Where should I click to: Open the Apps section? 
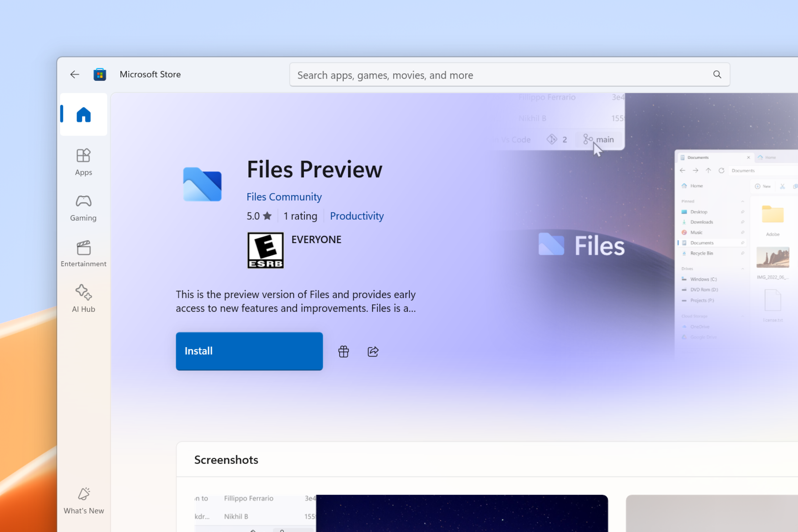click(x=83, y=162)
